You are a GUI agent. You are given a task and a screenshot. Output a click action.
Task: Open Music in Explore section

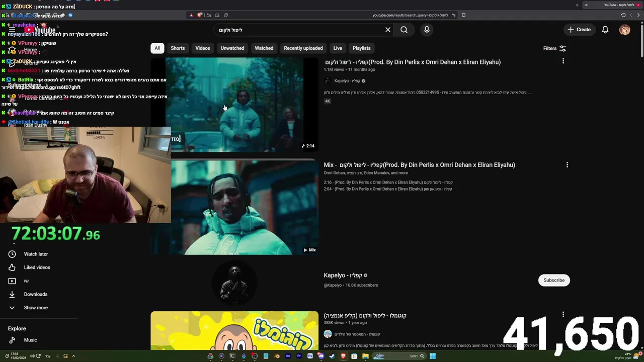(30, 340)
